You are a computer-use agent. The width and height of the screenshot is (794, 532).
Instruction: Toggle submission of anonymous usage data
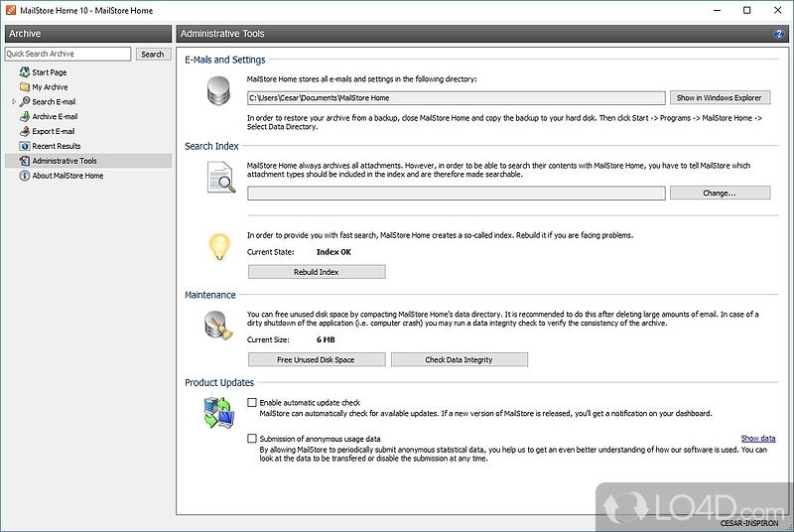[x=252, y=438]
